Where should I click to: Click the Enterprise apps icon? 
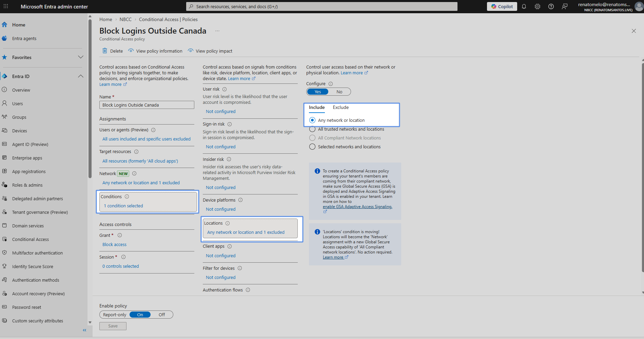pyautogui.click(x=4, y=158)
